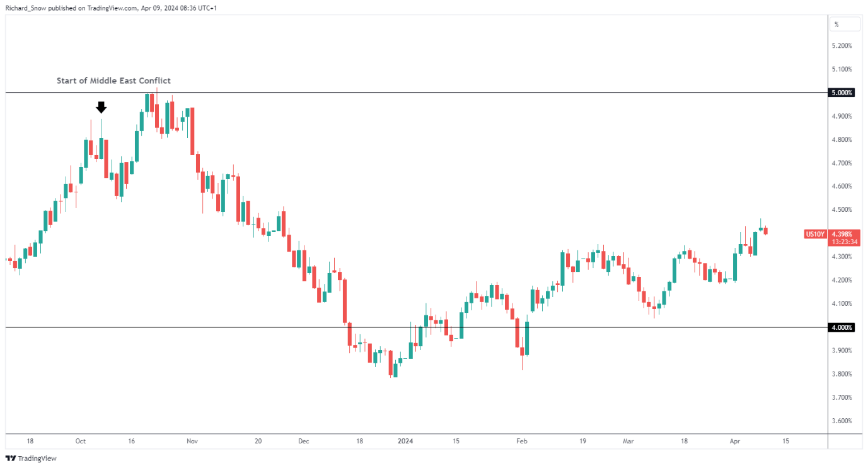Click the Feb label on time axis
Viewport: 868px width, 468px height.
[x=521, y=441]
